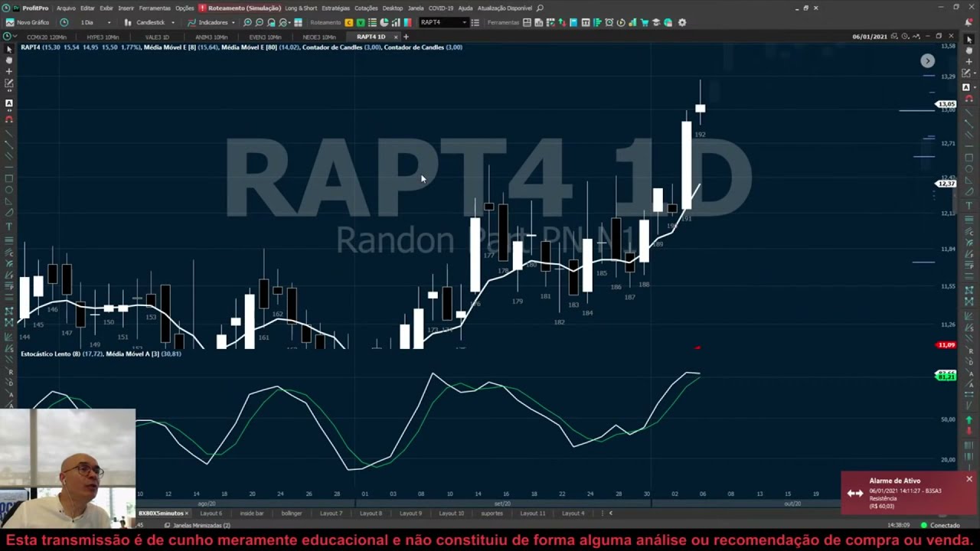Click the pie chart icon in toolbar
The width and height of the screenshot is (980, 551).
[x=384, y=22]
